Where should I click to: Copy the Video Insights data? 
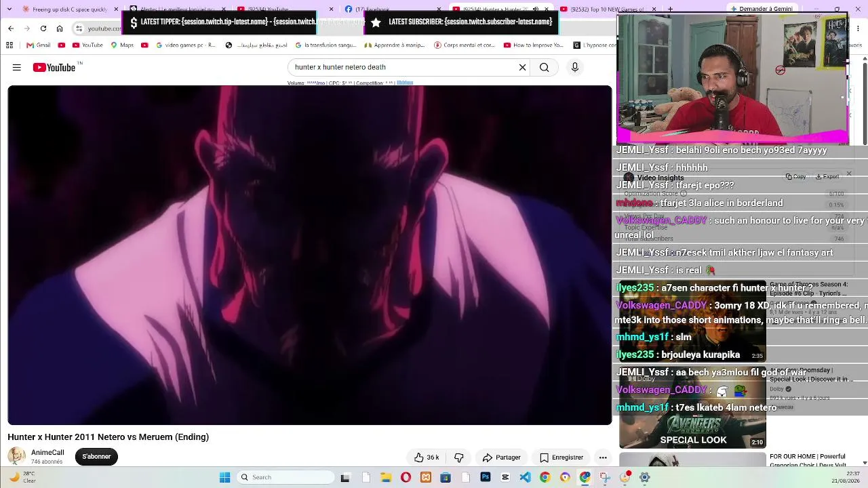tap(796, 177)
